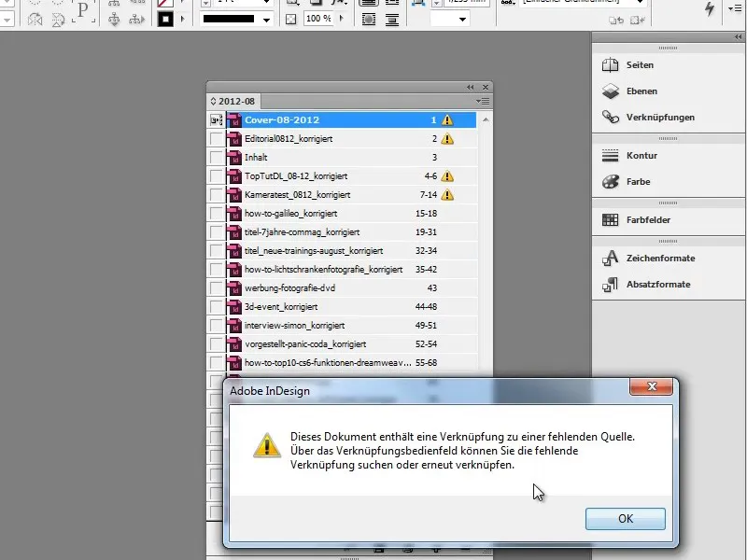Viewport: 747px width, 560px height.
Task: Select titel_neue-trainings-august_korrigiert document
Action: click(x=352, y=250)
